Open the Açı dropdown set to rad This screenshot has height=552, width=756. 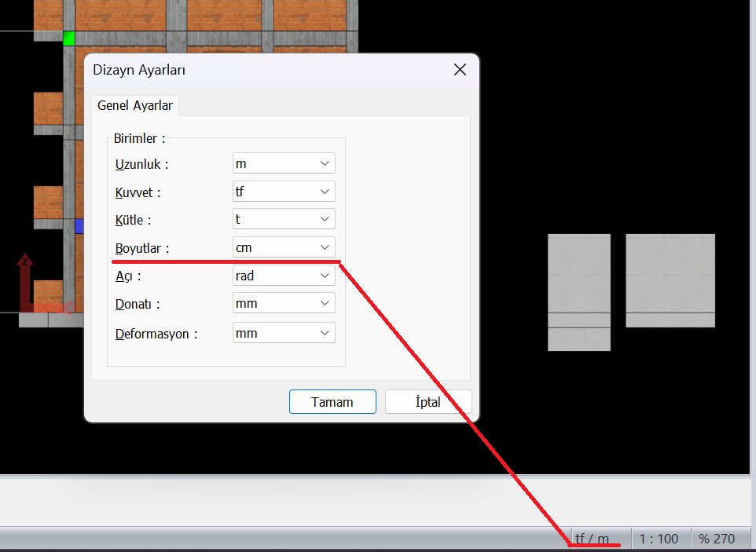[284, 276]
